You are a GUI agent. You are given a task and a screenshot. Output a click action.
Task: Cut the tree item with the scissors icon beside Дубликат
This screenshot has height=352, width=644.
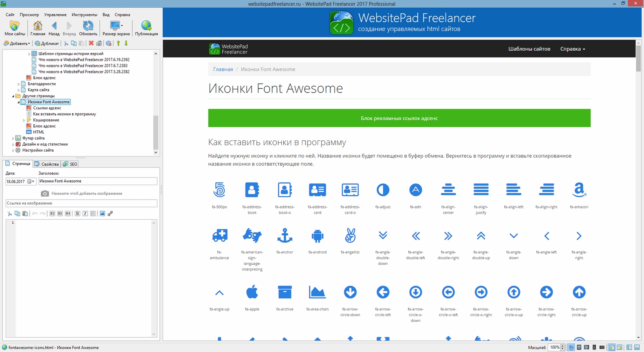[x=66, y=43]
